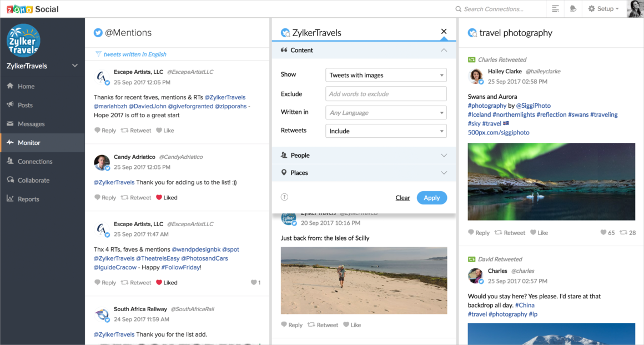Click the help question mark icon

click(285, 197)
